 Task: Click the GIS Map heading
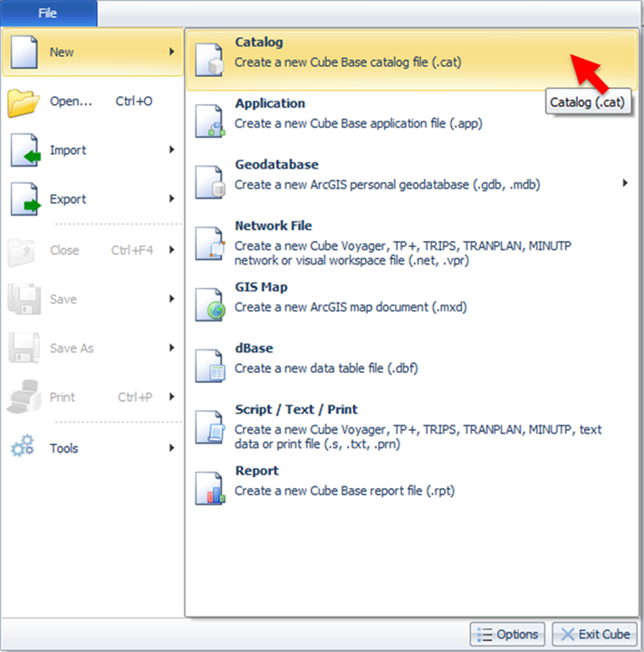261,287
